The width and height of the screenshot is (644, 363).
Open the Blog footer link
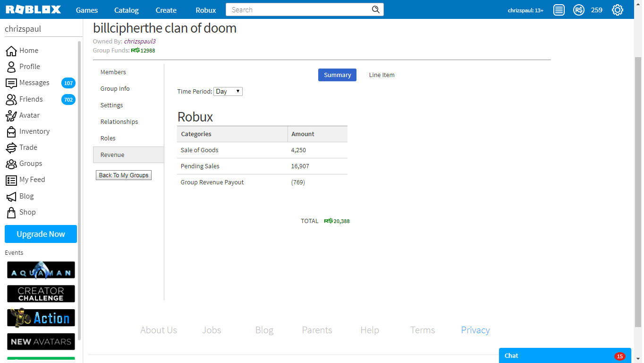pyautogui.click(x=264, y=330)
